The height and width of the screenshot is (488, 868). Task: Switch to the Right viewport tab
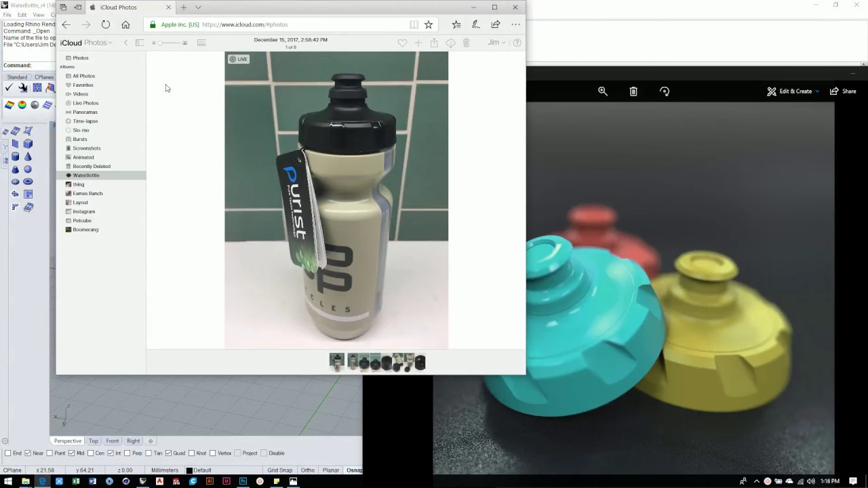coord(134,441)
